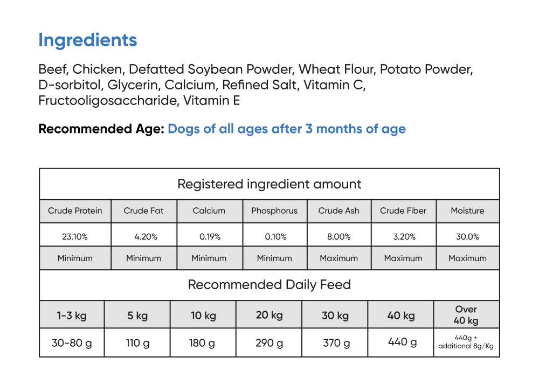This screenshot has height=392, width=539.
Task: Click the Crude Fiber column header
Action: [403, 211]
